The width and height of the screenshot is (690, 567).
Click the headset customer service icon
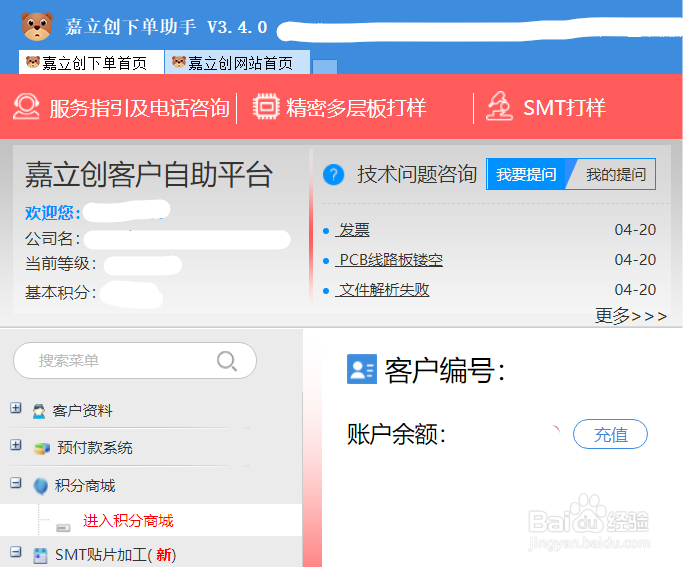click(x=26, y=107)
